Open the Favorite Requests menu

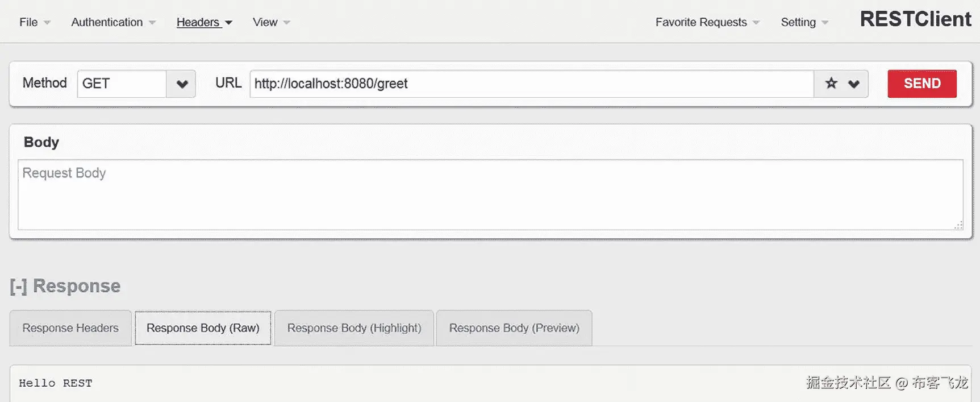707,22
